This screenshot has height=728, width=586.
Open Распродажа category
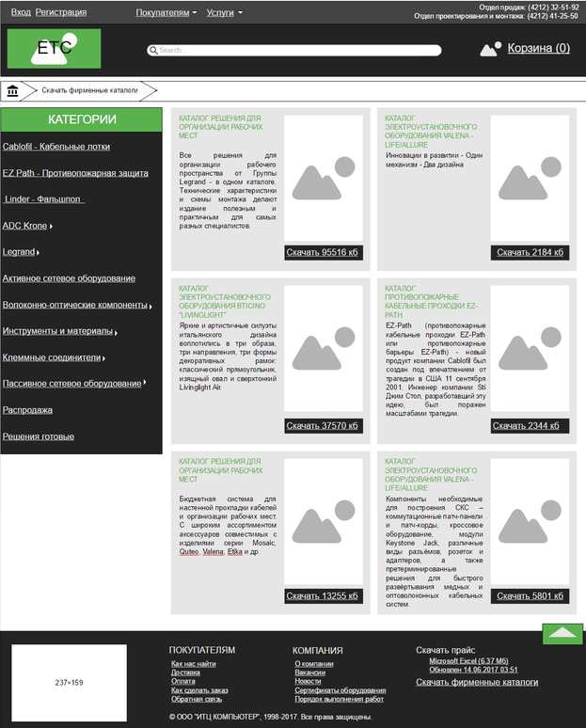[27, 410]
